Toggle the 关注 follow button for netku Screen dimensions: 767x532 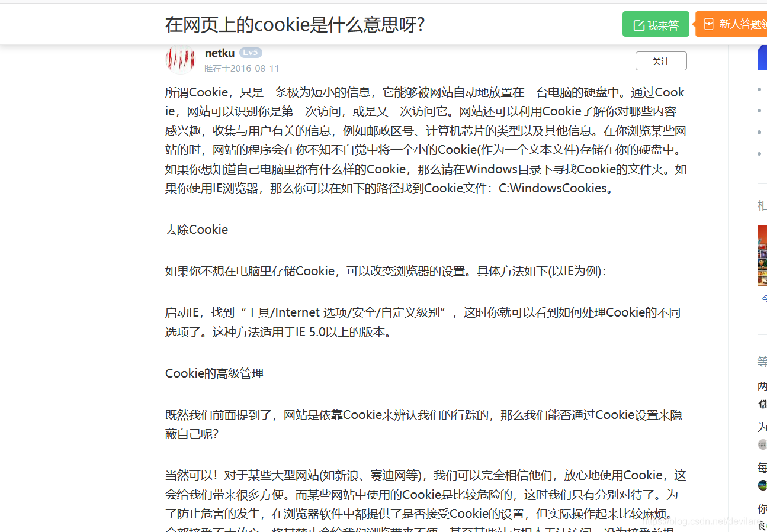(x=661, y=60)
